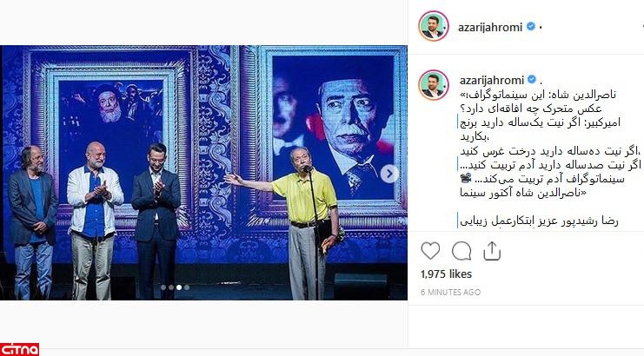
Task: Open the avatar thumbnail next to the caption
Action: point(434,85)
